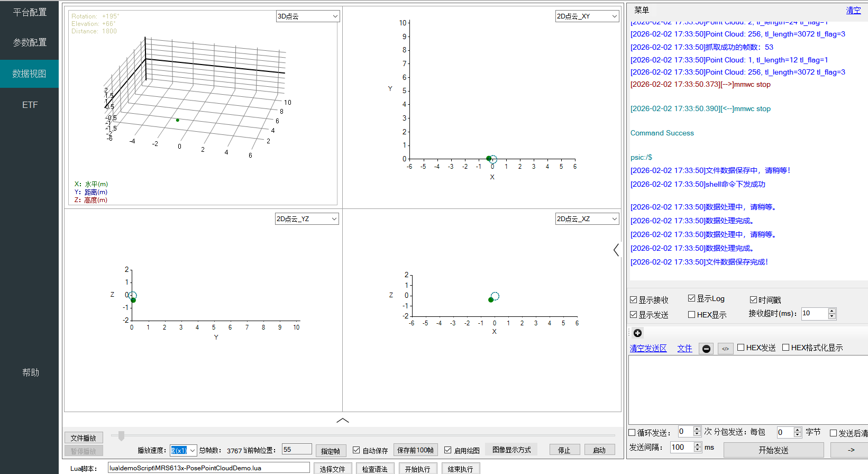Click the 'psic:/$' log line
The width and height of the screenshot is (868, 474).
pos(641,157)
